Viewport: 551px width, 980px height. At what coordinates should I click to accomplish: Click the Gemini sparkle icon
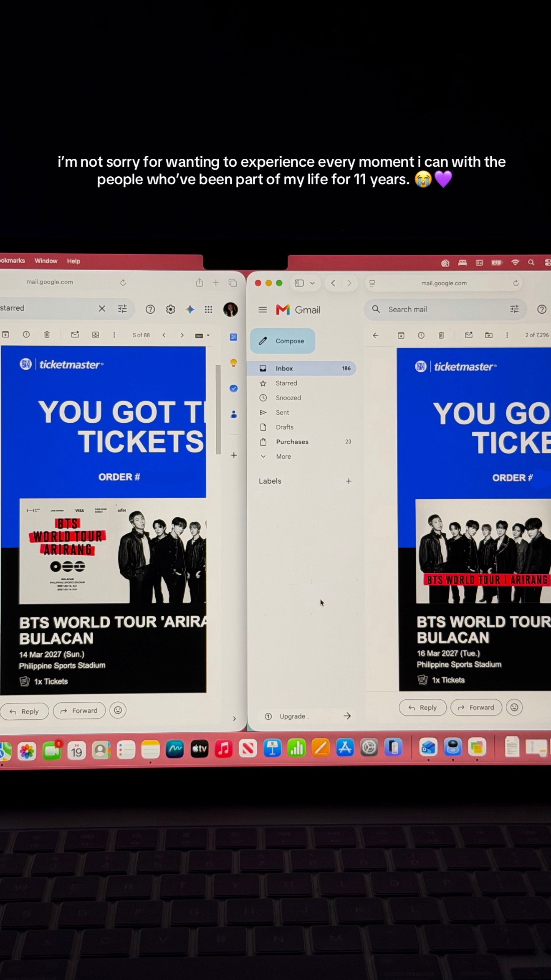point(190,310)
